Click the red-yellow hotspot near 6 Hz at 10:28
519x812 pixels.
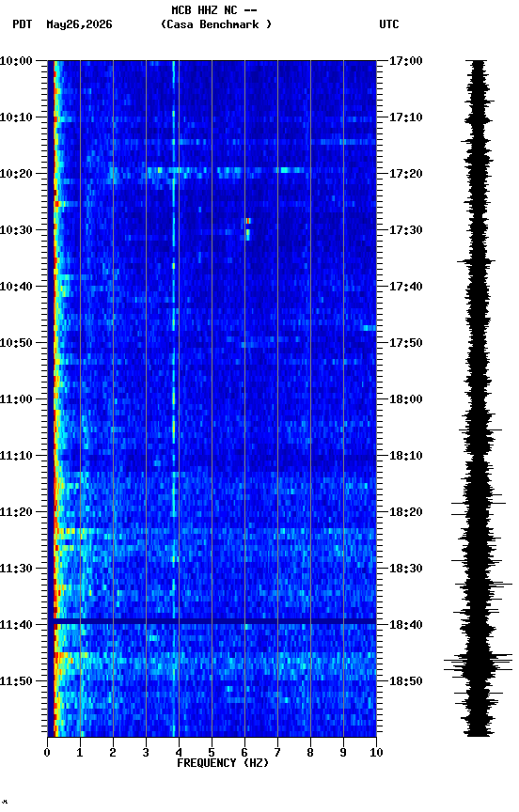tap(248, 221)
